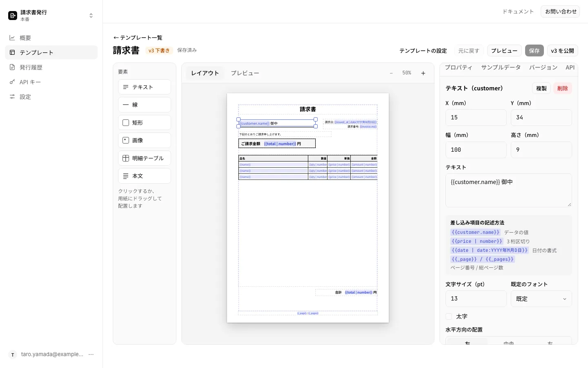Open テンプレートの設定

tap(423, 51)
